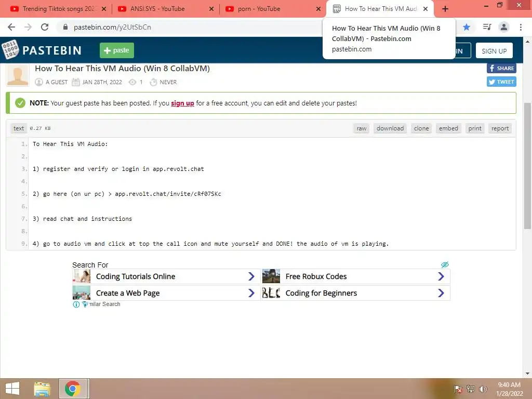Click the ad info circle icon
This screenshot has height=399, width=532.
tap(76, 304)
